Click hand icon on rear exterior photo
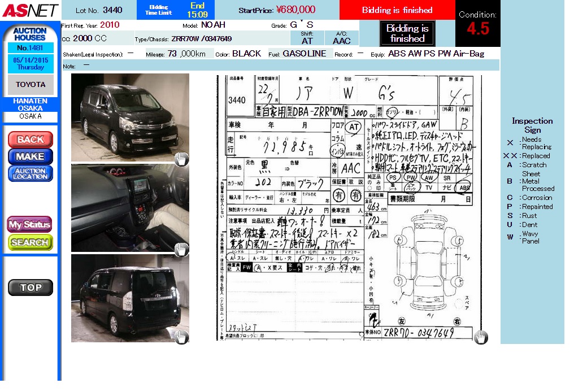The width and height of the screenshot is (574, 392). (181, 337)
